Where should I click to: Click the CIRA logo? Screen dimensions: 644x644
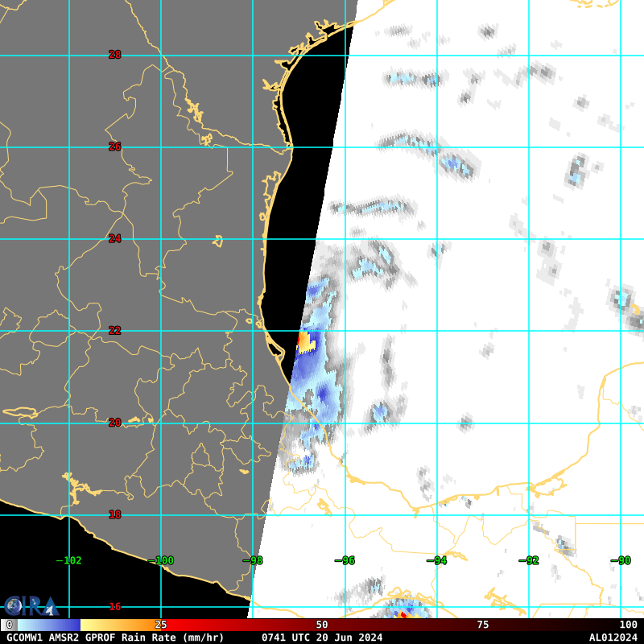(31, 606)
